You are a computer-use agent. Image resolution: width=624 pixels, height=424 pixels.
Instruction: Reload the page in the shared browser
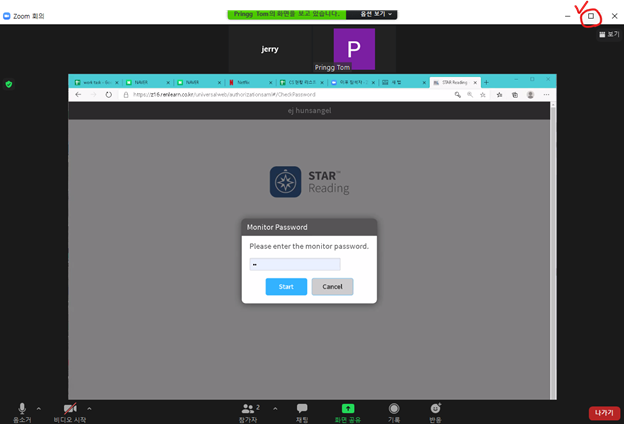(x=109, y=95)
